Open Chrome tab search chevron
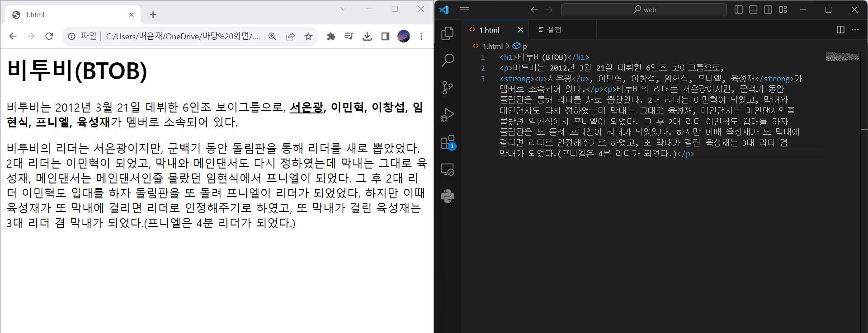Screen dimensions: 868x333 coord(343,9)
